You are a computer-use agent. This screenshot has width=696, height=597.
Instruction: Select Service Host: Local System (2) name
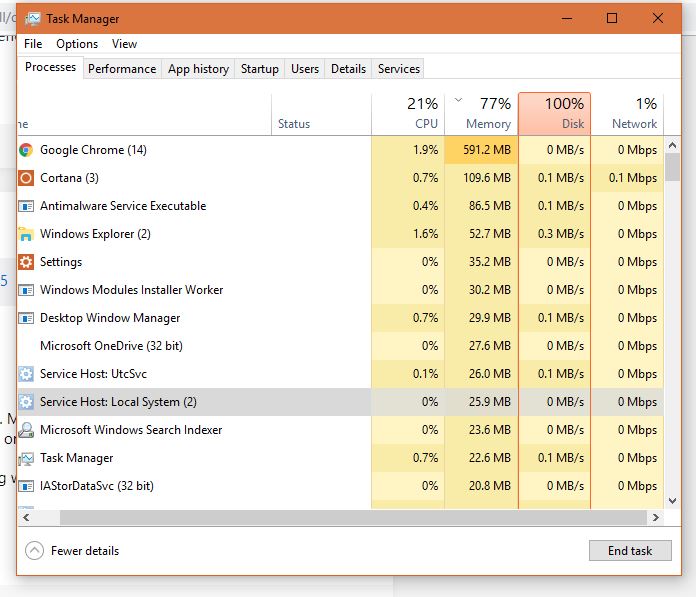[118, 402]
